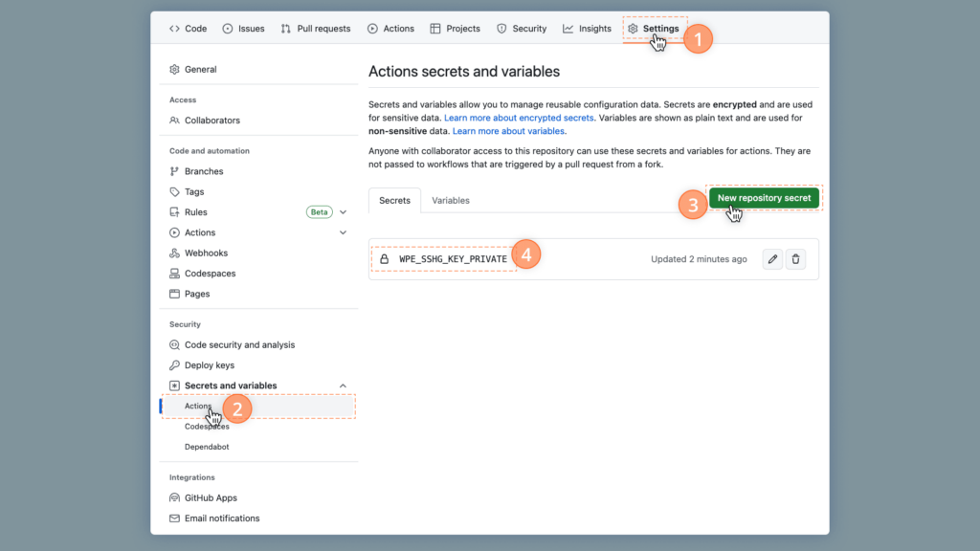
Task: Click the trash icon to delete WPE_SSHG_KEY_PRIVATE
Action: [x=795, y=258]
